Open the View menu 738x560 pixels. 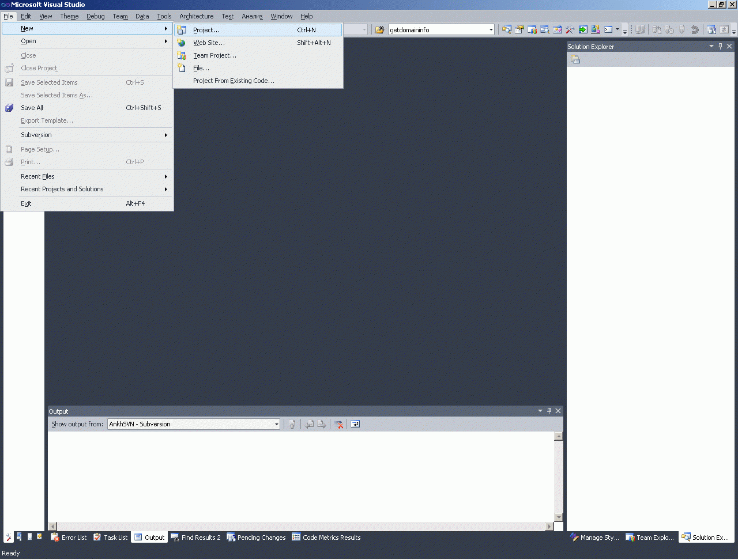coord(46,16)
